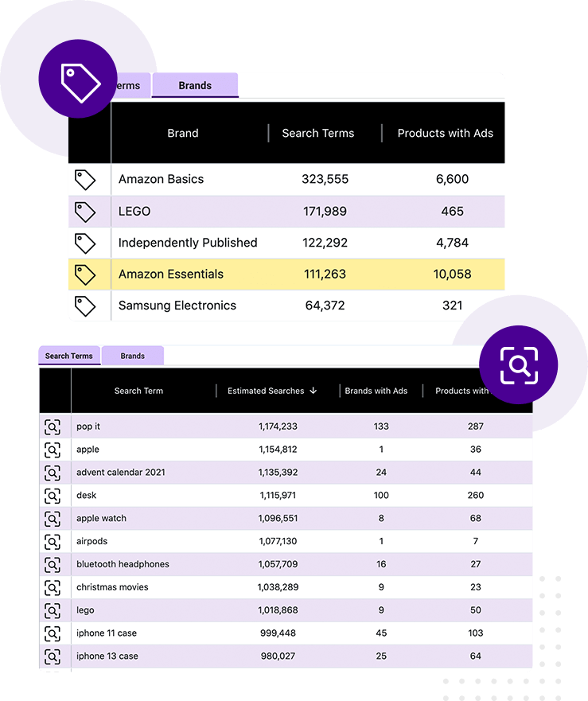The height and width of the screenshot is (701, 588).
Task: Select the highlighted Amazon Essentials brand name
Action: [171, 274]
